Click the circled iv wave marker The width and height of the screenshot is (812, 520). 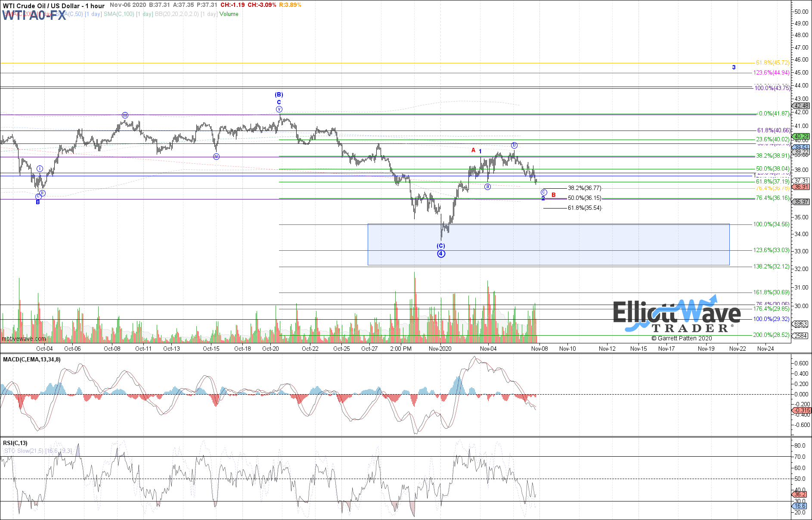pyautogui.click(x=216, y=156)
